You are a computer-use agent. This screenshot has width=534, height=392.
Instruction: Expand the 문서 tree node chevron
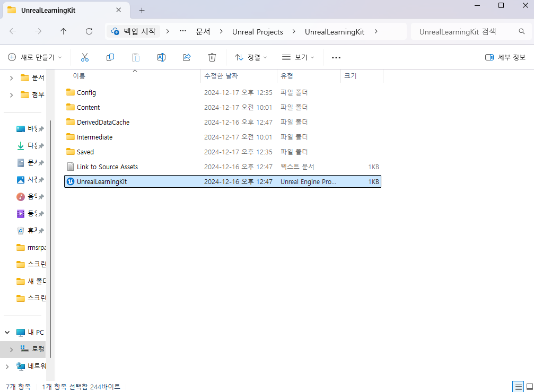click(12, 78)
